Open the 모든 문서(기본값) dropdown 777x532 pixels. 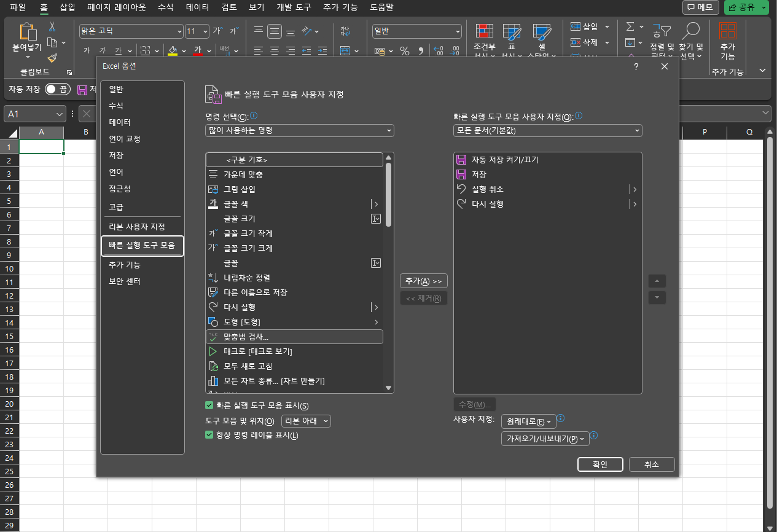548,130
